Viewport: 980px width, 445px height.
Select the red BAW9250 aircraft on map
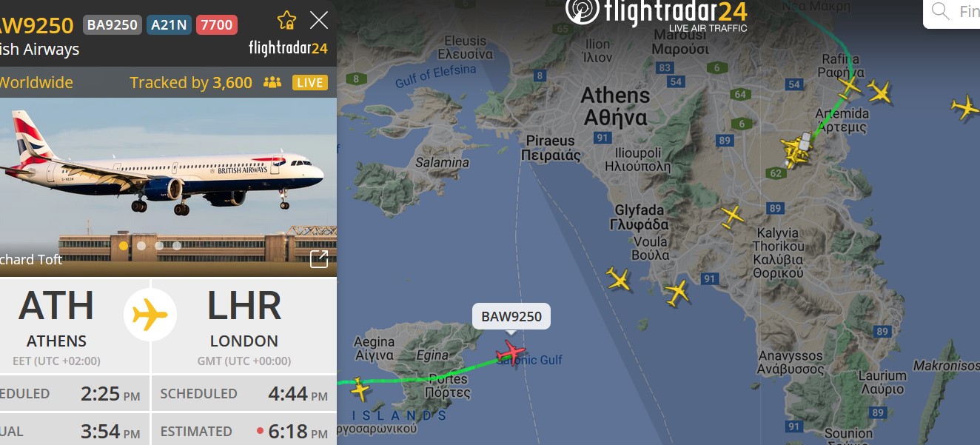pos(511,352)
